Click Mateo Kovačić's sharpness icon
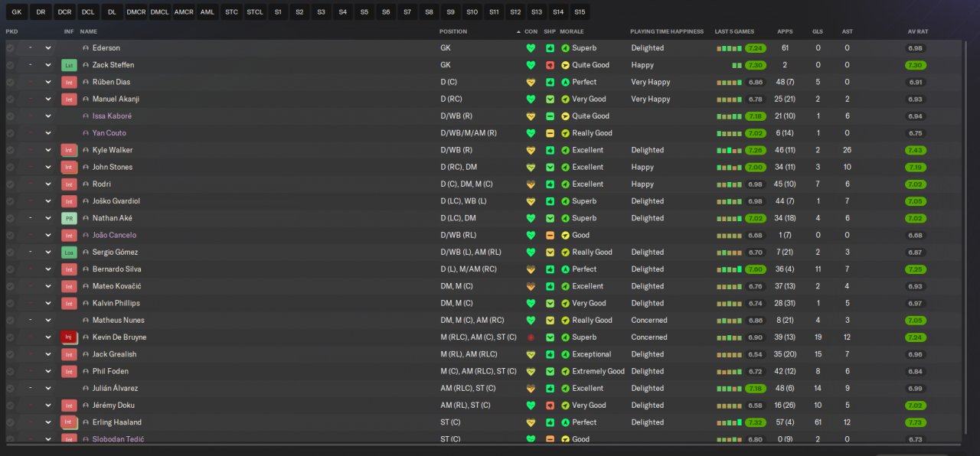The height and width of the screenshot is (456, 980). coord(550,286)
